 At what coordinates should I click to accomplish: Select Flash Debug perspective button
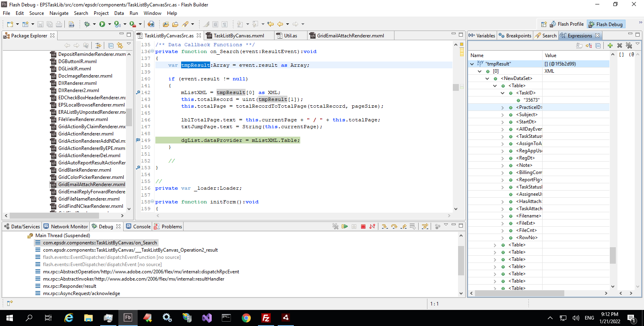pyautogui.click(x=606, y=24)
